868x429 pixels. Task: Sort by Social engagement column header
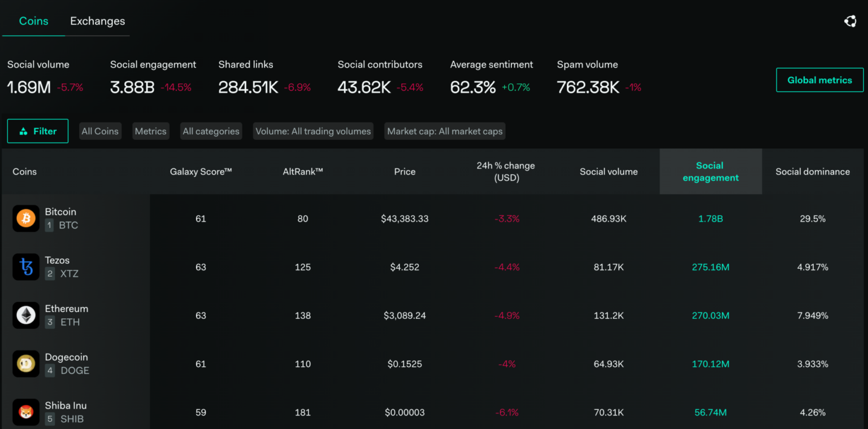coord(710,172)
